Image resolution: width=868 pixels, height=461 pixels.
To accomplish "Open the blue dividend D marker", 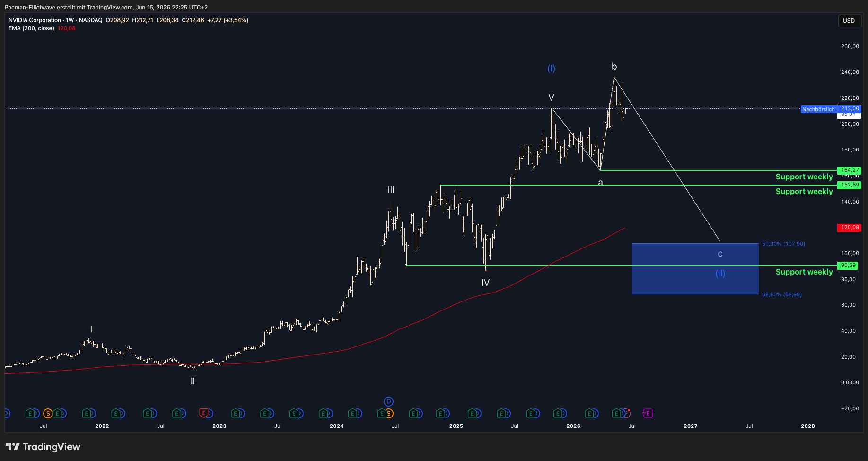I will click(388, 401).
